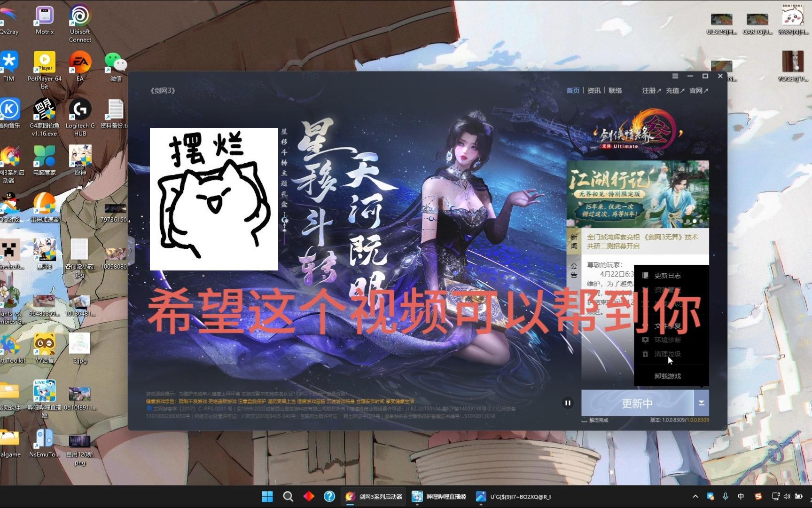This screenshot has height=508, width=812.
Task: Open the launcher hamburger menu icon
Action: pos(675,76)
